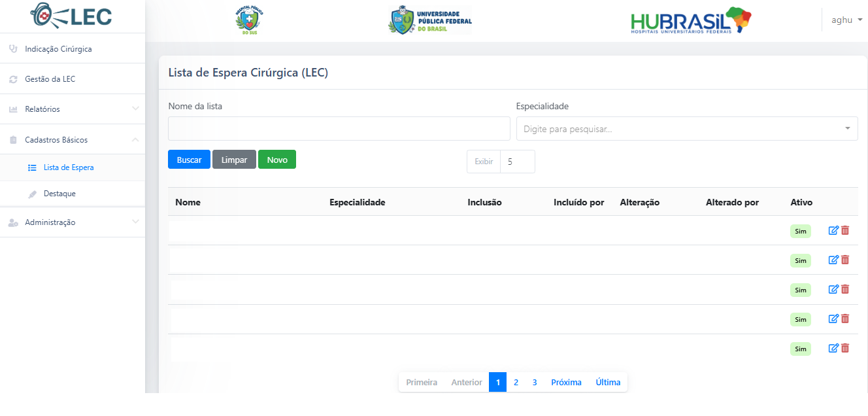
Task: Click the list icon beside Lista de Espera
Action: pyautogui.click(x=32, y=167)
